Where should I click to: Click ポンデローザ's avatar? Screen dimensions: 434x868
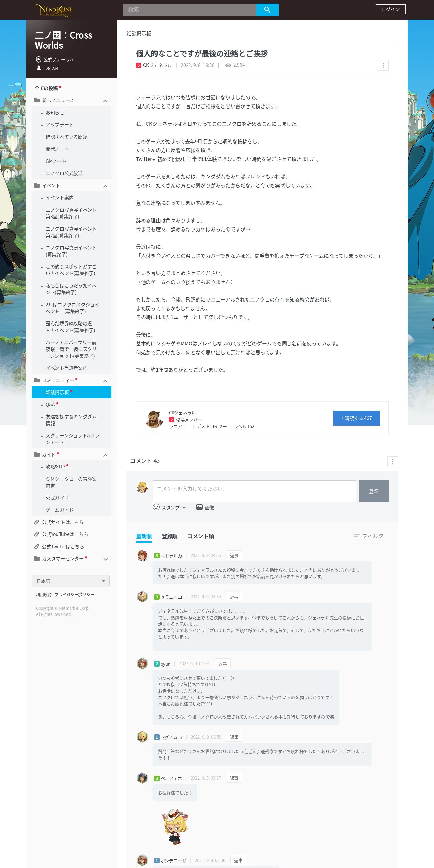point(142,860)
